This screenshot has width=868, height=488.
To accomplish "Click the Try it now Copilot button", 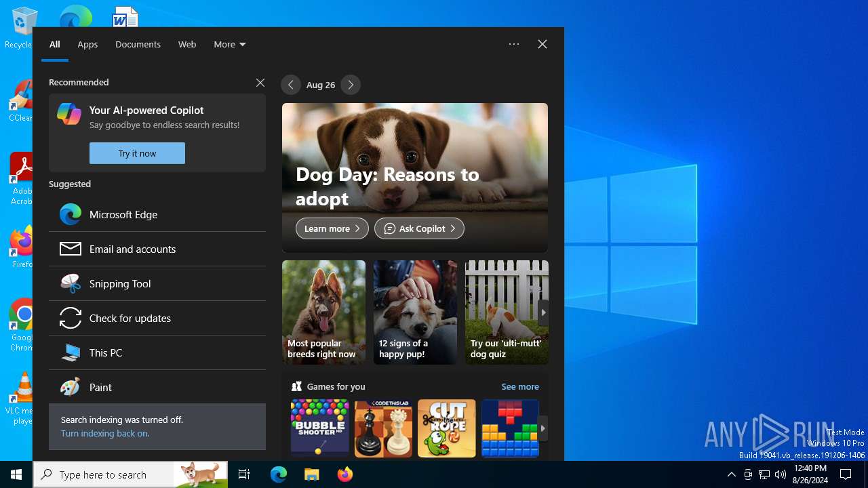I will (137, 153).
